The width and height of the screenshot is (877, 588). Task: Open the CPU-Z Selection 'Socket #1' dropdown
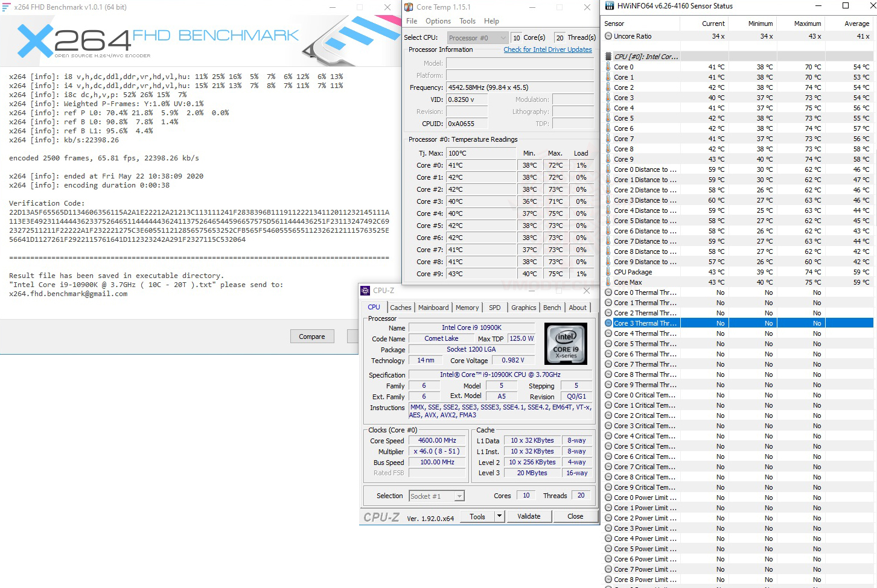click(436, 496)
